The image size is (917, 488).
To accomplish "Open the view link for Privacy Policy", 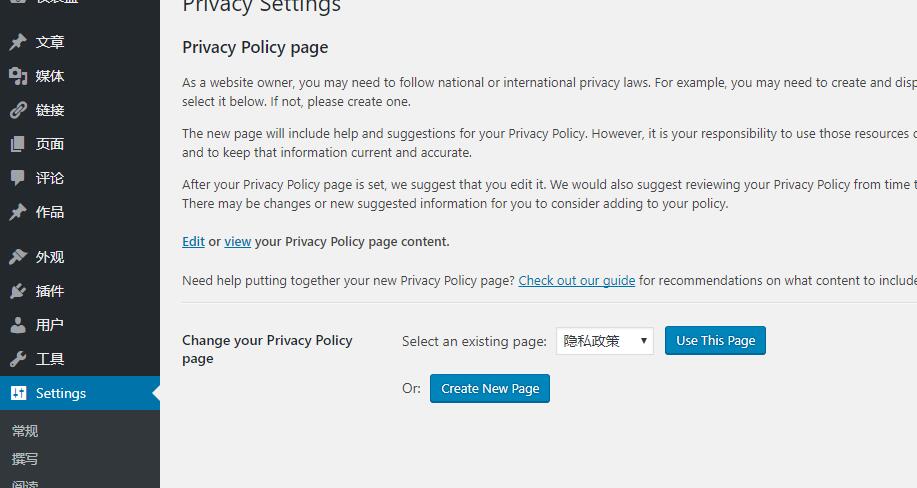I will (237, 242).
